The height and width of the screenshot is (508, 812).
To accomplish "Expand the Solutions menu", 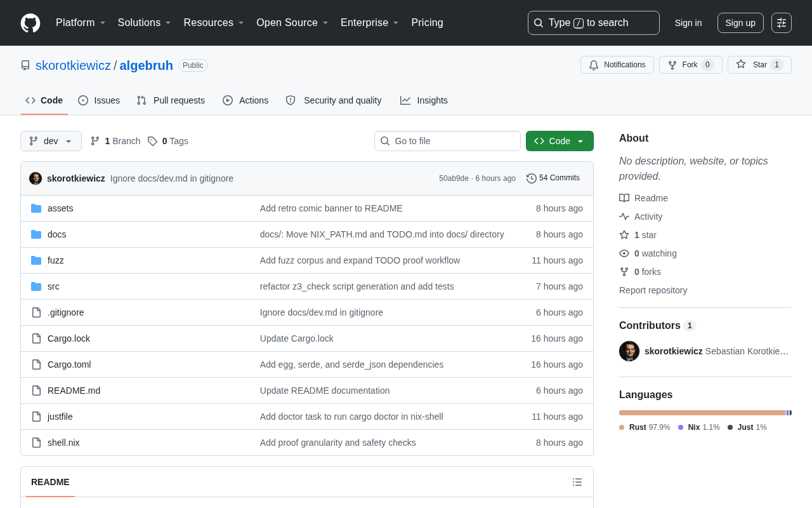I will tap(145, 23).
